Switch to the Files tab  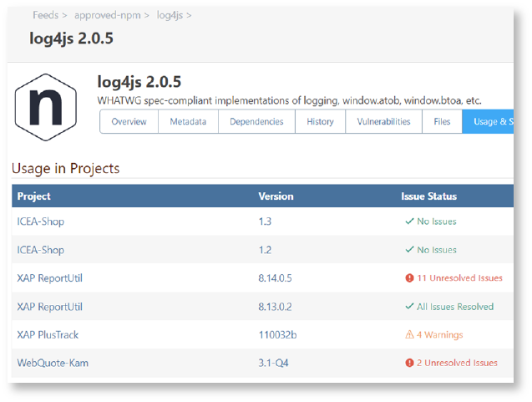click(x=442, y=122)
